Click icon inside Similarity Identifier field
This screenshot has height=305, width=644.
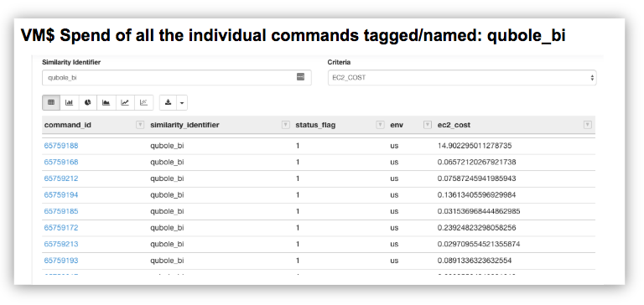[301, 77]
